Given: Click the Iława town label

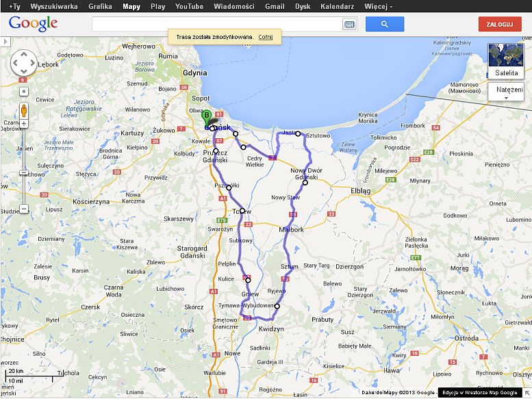Looking at the screenshot, I should [392, 370].
